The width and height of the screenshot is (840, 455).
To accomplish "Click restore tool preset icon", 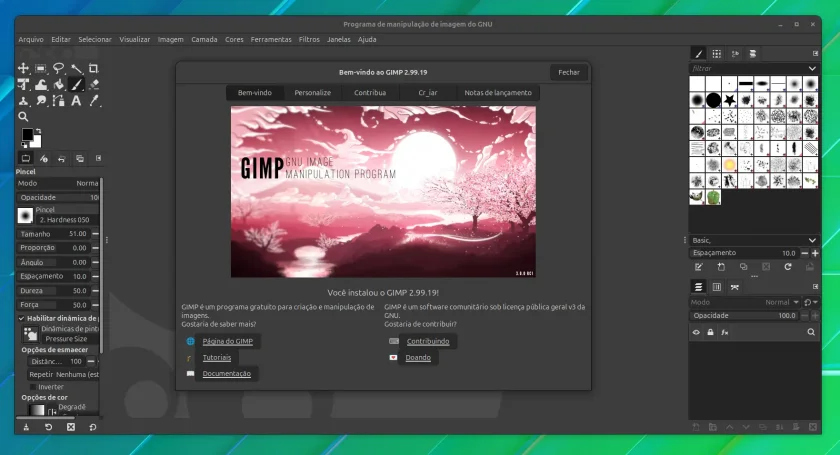I will click(48, 427).
